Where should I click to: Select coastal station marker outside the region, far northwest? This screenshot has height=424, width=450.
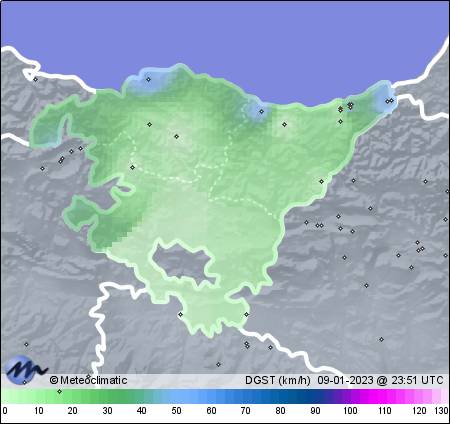tap(36, 79)
